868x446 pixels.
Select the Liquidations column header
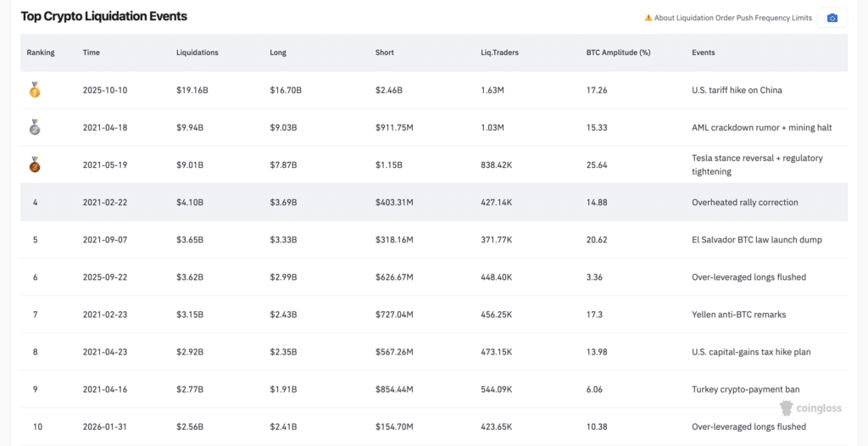pyautogui.click(x=197, y=53)
